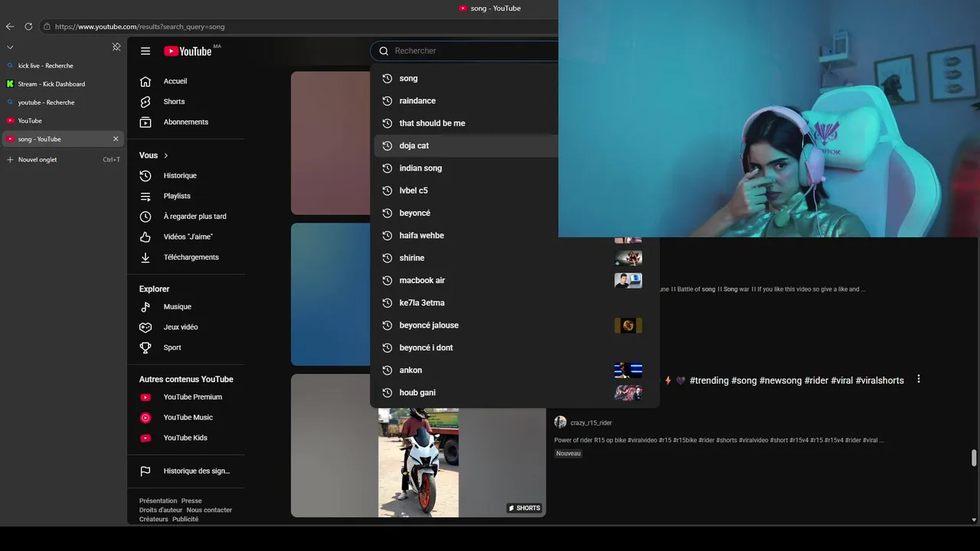Click the page vertical scrollbar thumb
This screenshot has width=980, height=551.
point(974,458)
